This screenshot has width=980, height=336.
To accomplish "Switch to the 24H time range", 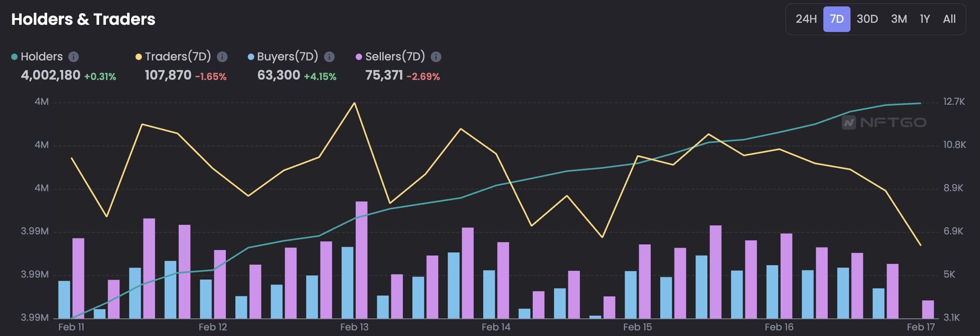I will (x=806, y=19).
